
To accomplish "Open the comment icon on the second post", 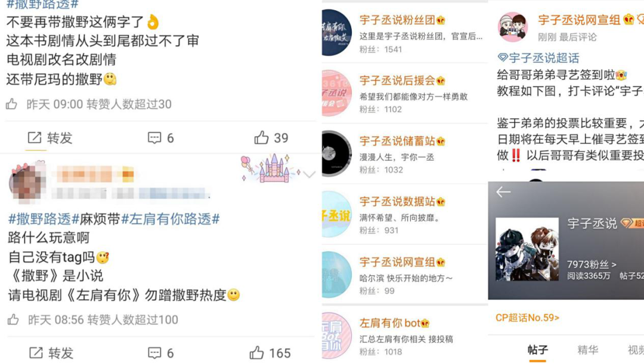I will (154, 353).
